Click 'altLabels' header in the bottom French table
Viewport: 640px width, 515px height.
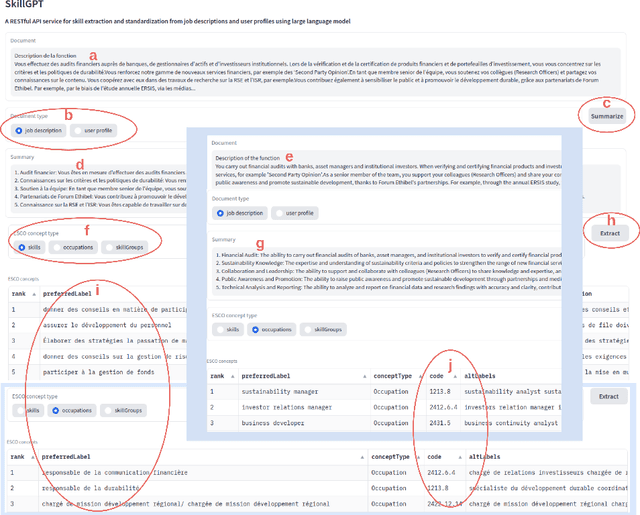[x=484, y=457]
